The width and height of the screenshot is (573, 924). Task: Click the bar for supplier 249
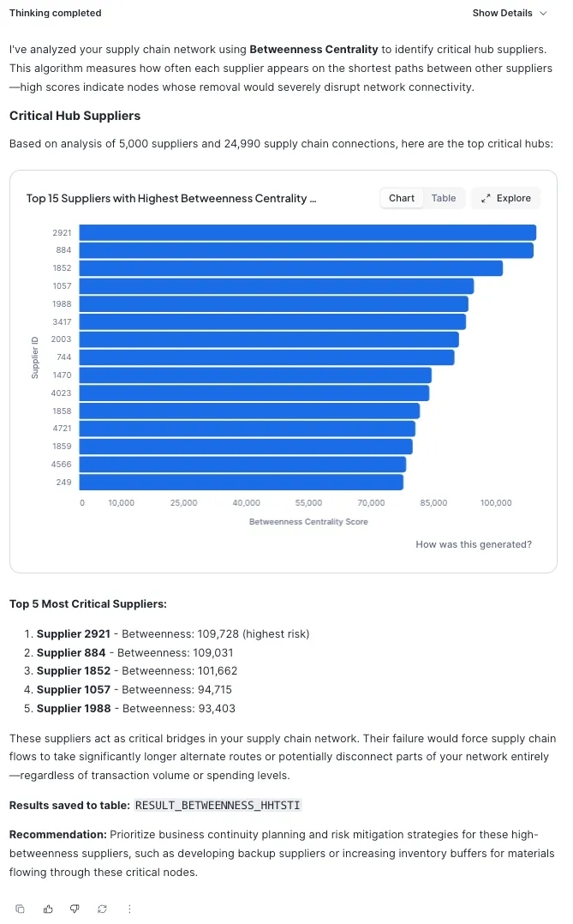point(241,483)
